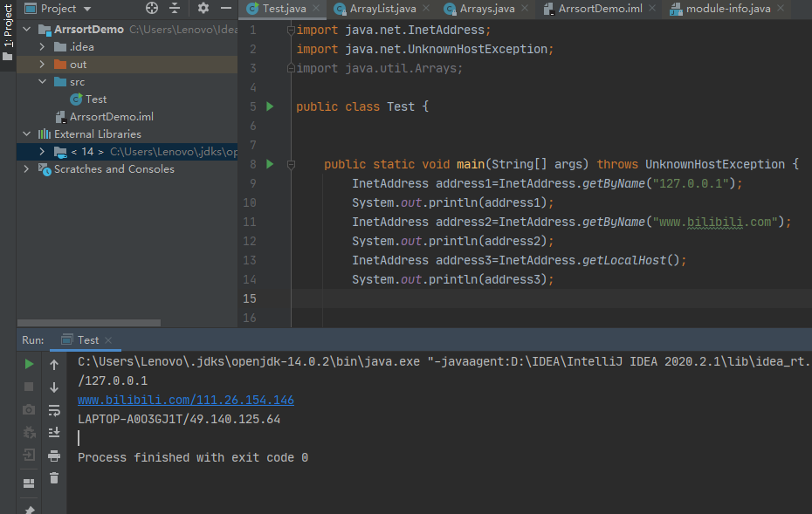The height and width of the screenshot is (514, 812).
Task: Toggle soft-wrap in console
Action: coord(54,410)
